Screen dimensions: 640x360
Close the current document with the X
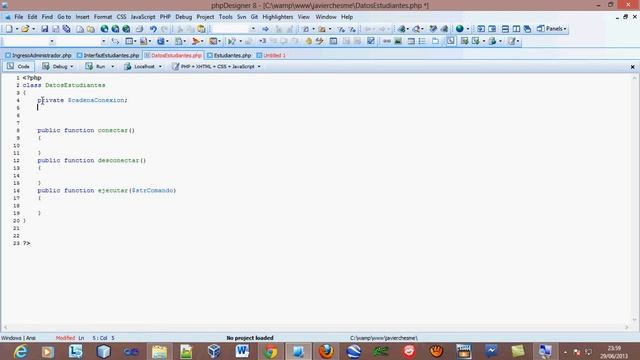(633, 67)
